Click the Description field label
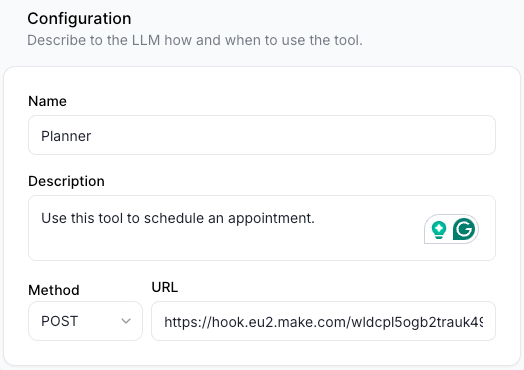Viewport: 524px width, 370px height. click(x=66, y=181)
